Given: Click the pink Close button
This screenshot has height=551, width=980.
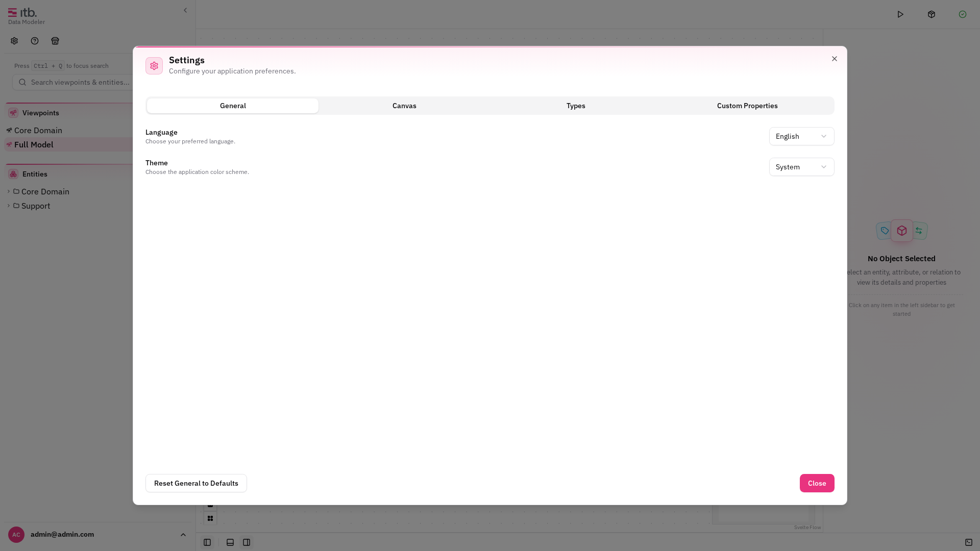Looking at the screenshot, I should click(x=817, y=483).
